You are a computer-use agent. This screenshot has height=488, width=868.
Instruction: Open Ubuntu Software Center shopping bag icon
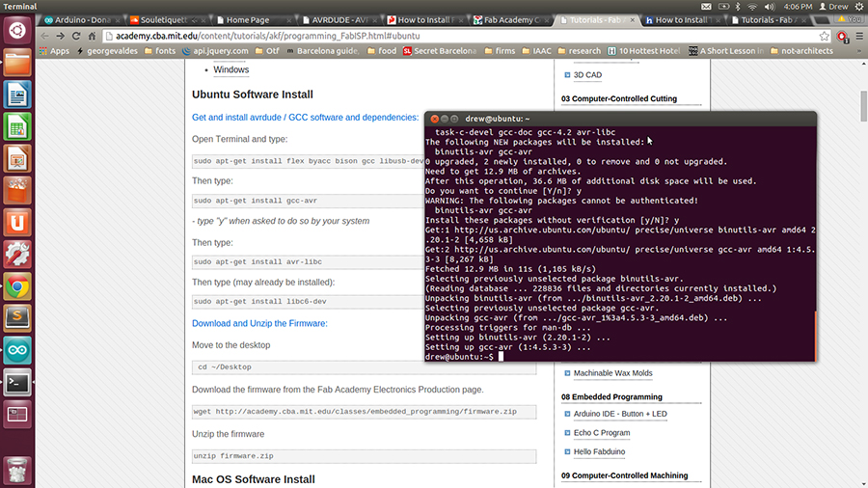tap(17, 190)
